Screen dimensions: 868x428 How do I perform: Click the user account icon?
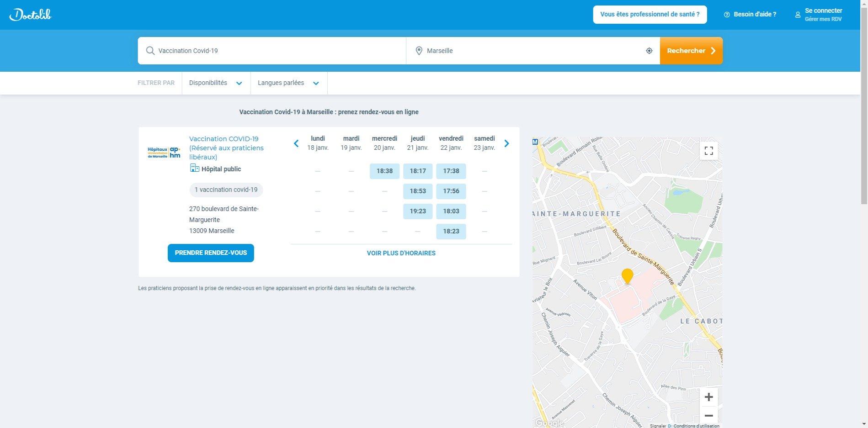click(798, 15)
